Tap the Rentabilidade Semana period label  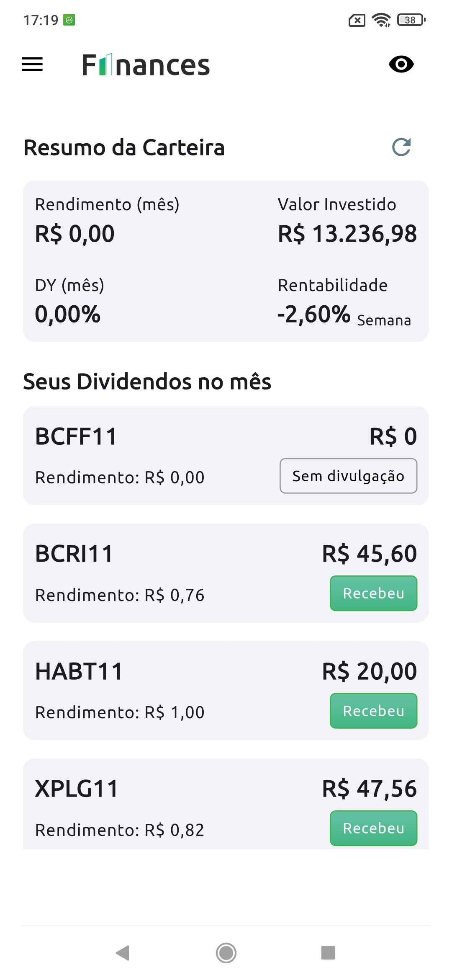coord(384,320)
